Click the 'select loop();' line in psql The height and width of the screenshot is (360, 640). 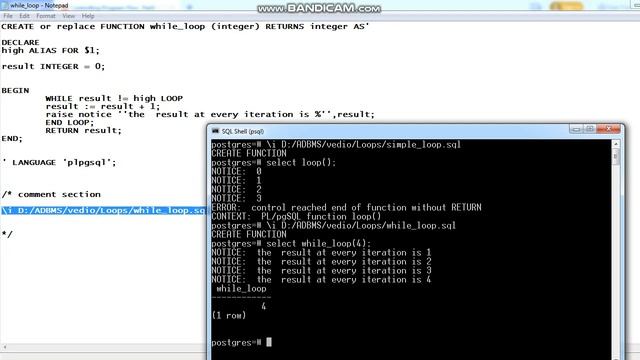[273, 162]
